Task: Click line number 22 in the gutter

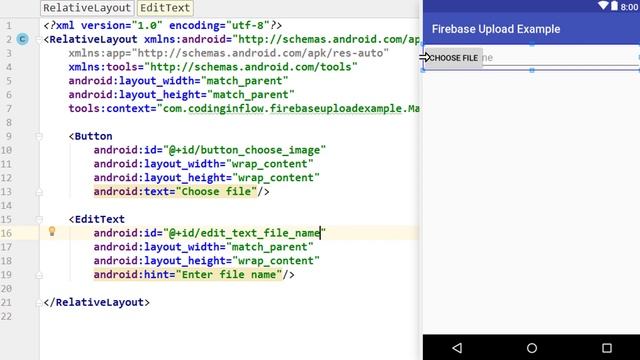Action: pyautogui.click(x=7, y=316)
